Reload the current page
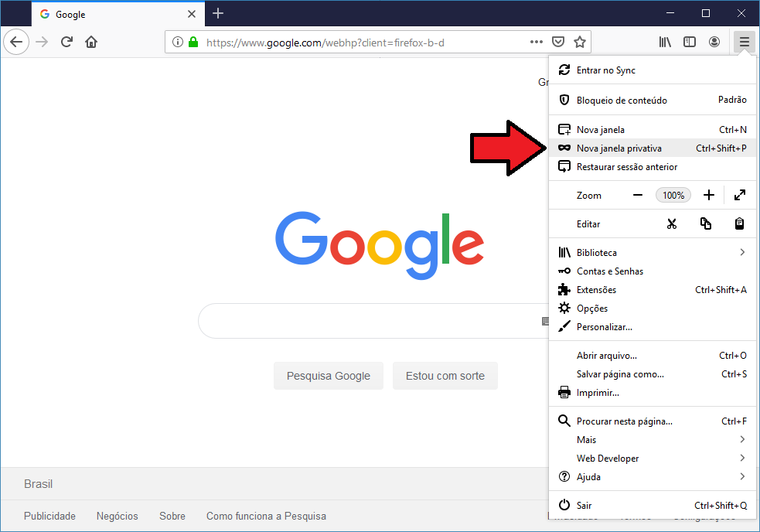This screenshot has height=532, width=760. pos(67,43)
